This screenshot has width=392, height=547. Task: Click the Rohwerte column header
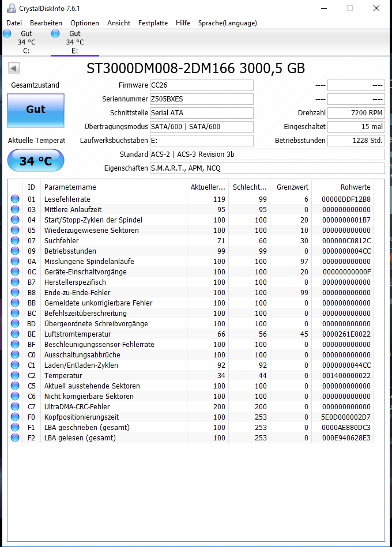343,187
